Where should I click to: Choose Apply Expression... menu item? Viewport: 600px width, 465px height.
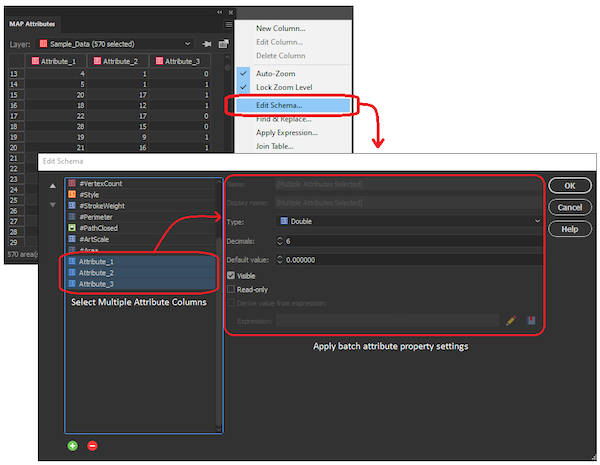[x=287, y=133]
